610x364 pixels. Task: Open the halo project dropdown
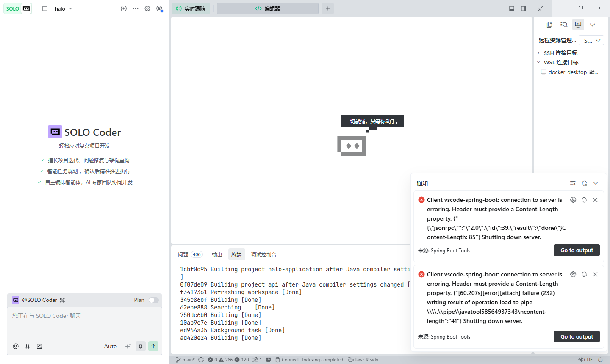pos(64,8)
